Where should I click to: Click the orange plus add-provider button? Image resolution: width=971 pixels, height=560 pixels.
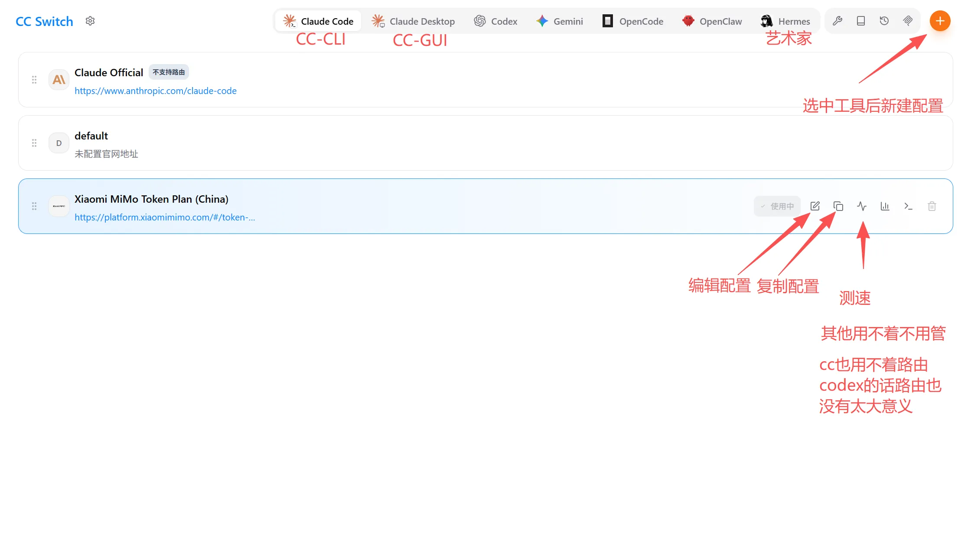click(x=940, y=21)
